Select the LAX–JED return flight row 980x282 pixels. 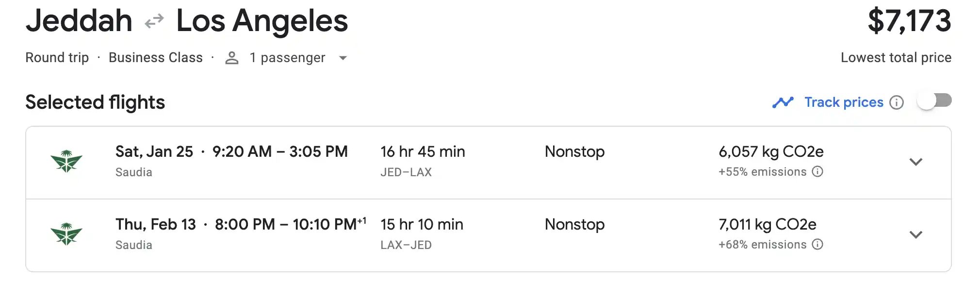(x=489, y=235)
